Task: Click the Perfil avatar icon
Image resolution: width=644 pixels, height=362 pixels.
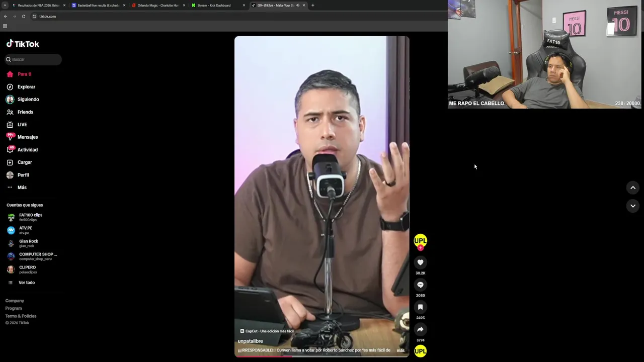Action: (x=10, y=175)
